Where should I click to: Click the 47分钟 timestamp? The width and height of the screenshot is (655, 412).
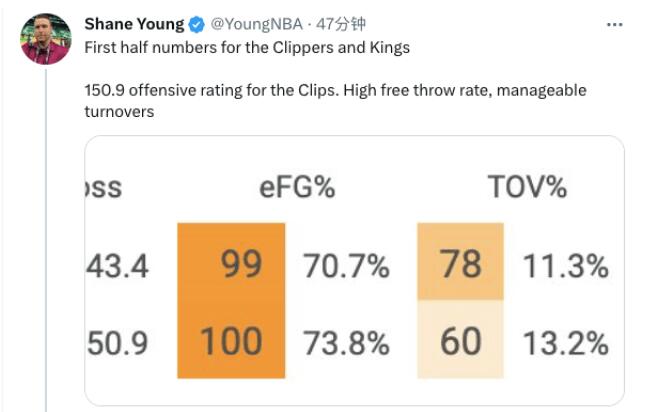point(325,24)
